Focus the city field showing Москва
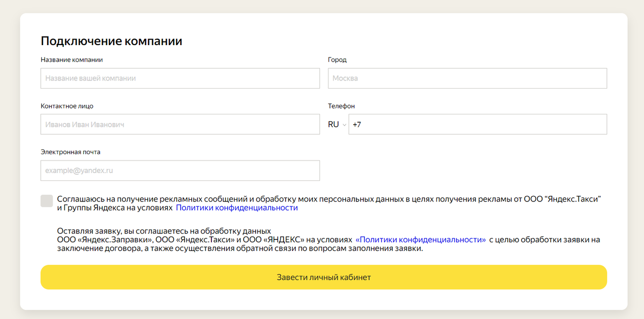 [x=467, y=78]
